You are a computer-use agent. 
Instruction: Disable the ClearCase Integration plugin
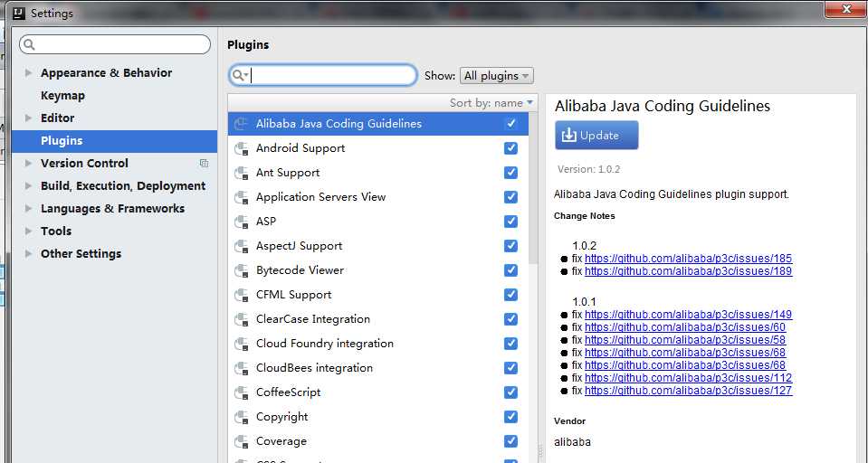tap(510, 319)
